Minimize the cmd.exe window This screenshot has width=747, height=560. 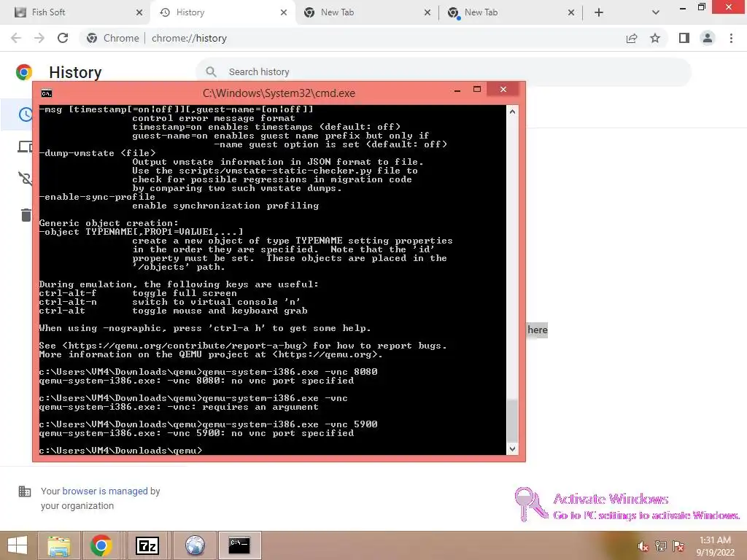(x=457, y=90)
